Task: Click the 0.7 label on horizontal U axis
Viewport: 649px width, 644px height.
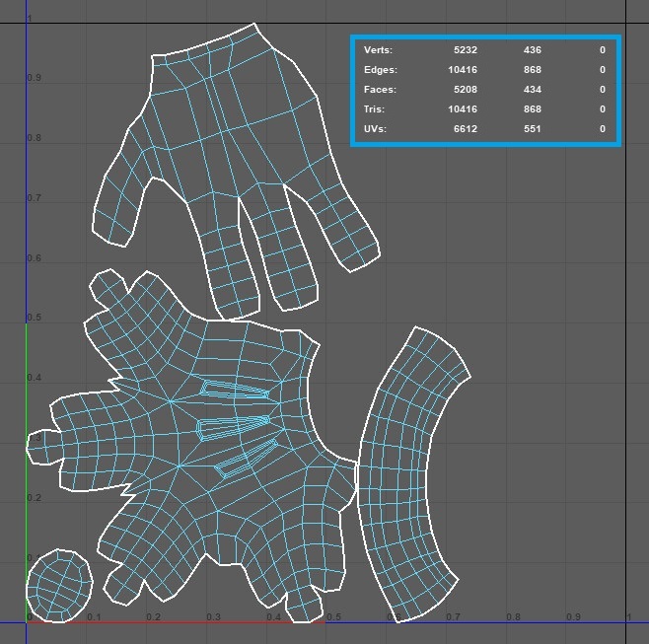Action: (454, 616)
